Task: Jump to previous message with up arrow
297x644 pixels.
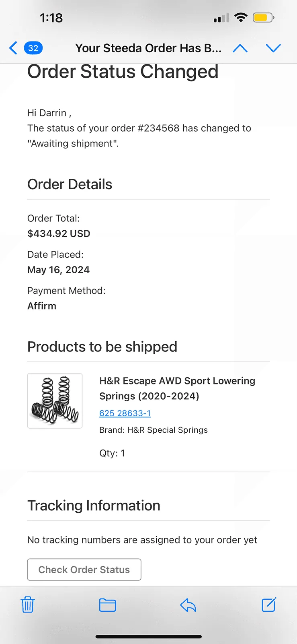Action: 240,48
